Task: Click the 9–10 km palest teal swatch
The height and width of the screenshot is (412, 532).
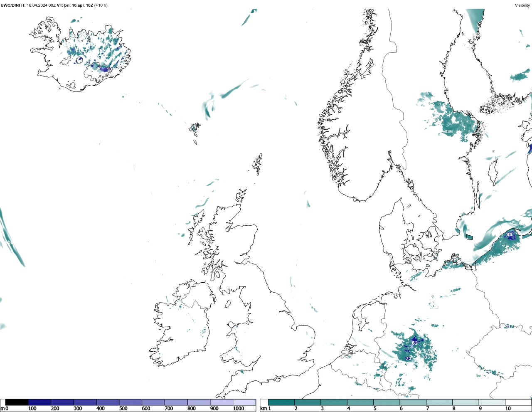Action: tap(492, 402)
